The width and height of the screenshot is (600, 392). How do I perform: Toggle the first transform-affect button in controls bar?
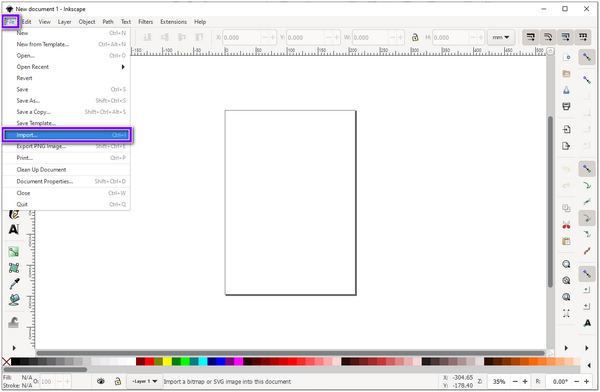click(x=531, y=37)
